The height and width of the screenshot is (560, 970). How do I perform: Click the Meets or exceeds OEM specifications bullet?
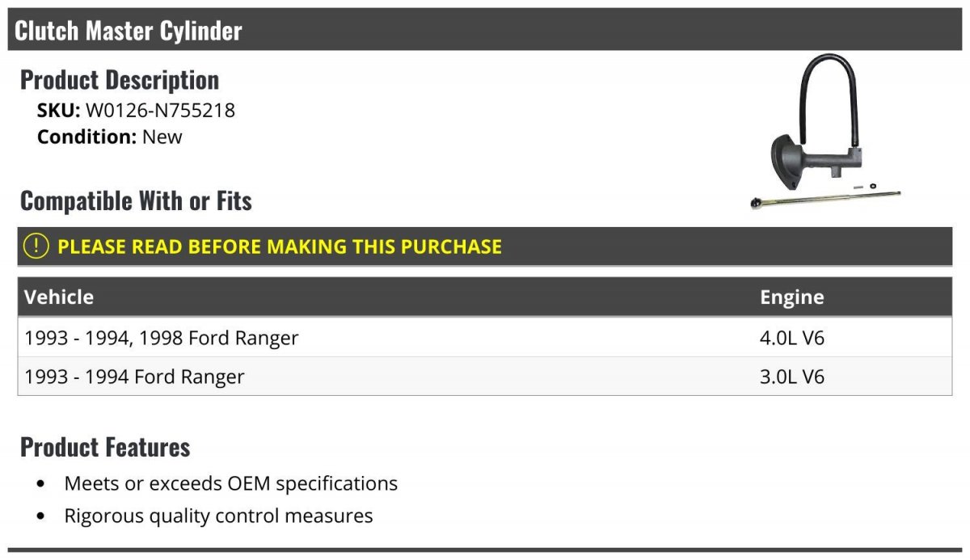click(231, 484)
